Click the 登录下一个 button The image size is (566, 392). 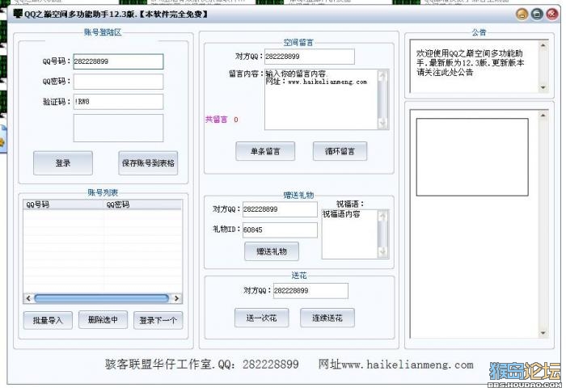158,320
